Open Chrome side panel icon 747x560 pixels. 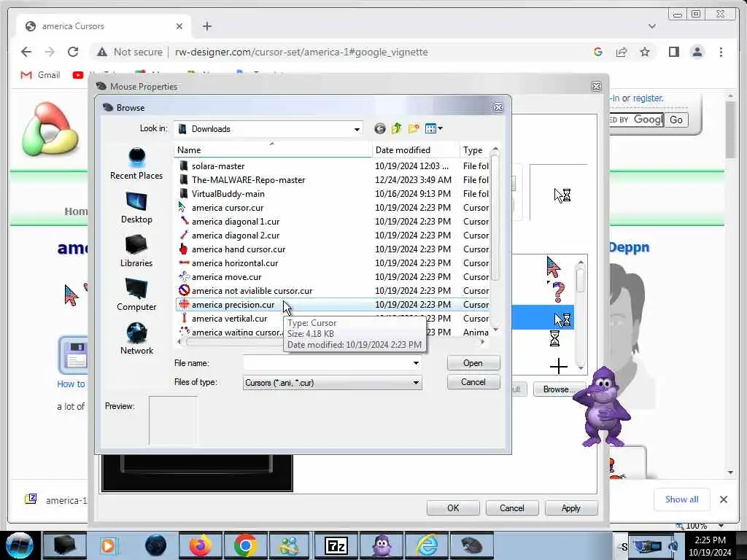click(x=673, y=52)
